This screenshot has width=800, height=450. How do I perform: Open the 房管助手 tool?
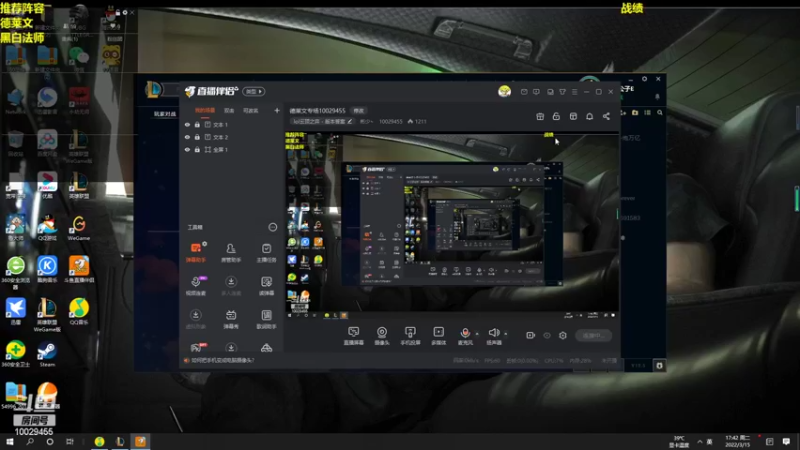tap(231, 253)
